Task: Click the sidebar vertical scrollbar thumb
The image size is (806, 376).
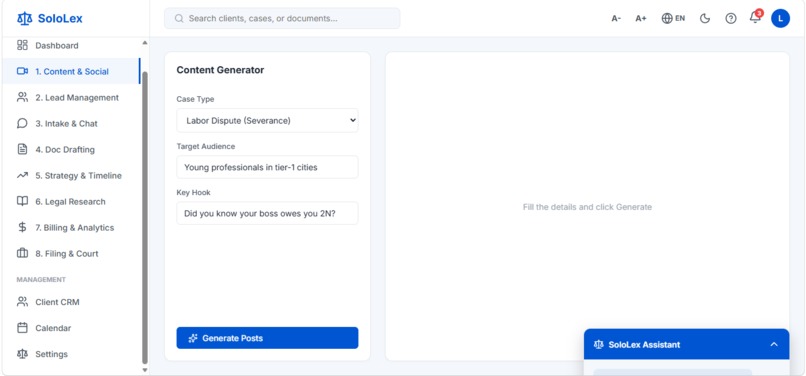Action: pyautogui.click(x=144, y=218)
